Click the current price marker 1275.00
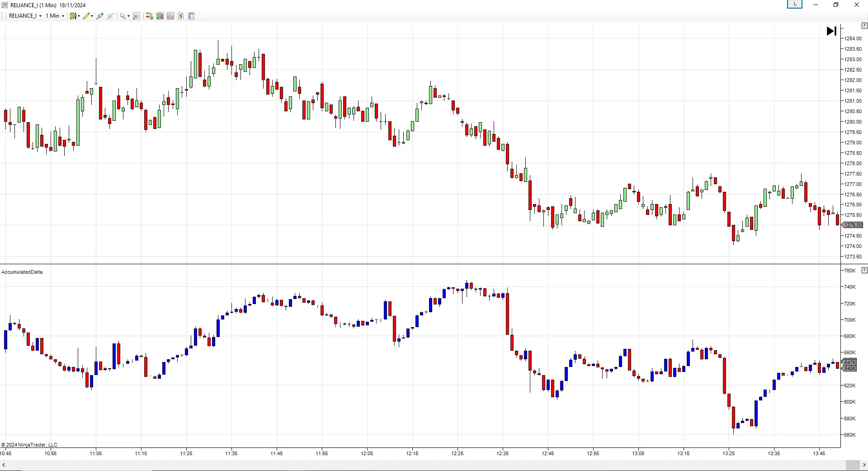This screenshot has width=868, height=471. (x=852, y=225)
